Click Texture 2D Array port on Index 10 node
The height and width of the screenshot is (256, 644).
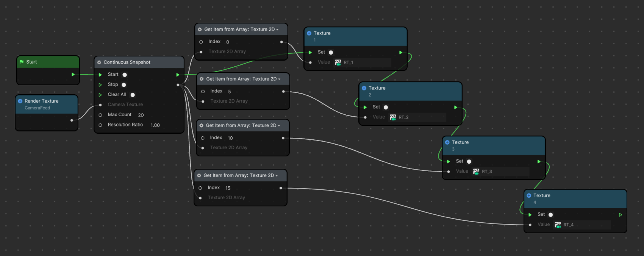(x=203, y=148)
